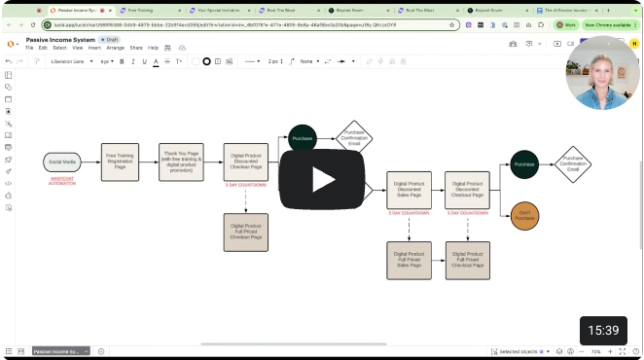The image size is (644, 360).
Task: Open the Lucid home logo menu
Action: coord(13,44)
